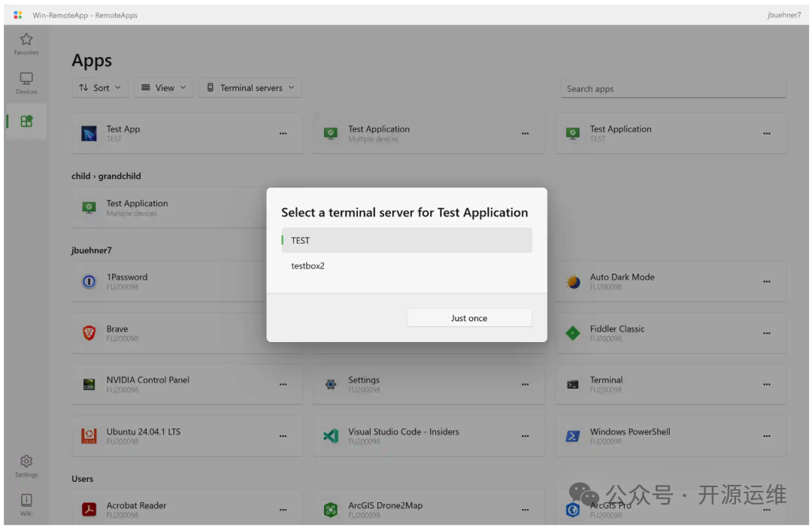Open the Wiki sidebar item
The image size is (812, 527).
pos(26,504)
